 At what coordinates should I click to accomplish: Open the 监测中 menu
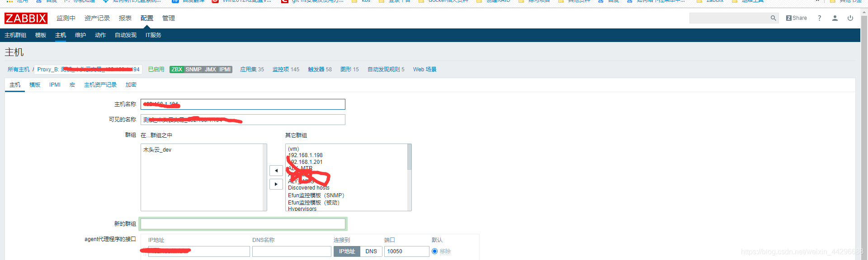(x=66, y=18)
